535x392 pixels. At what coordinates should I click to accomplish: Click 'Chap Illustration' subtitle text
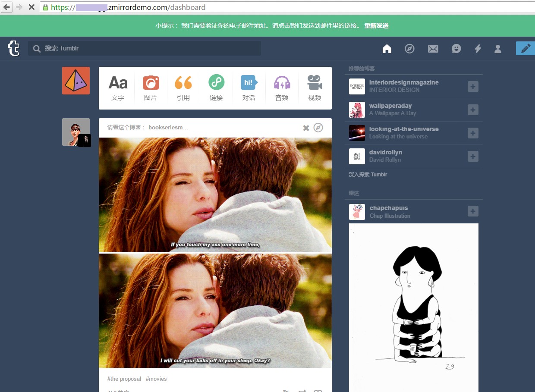point(390,216)
